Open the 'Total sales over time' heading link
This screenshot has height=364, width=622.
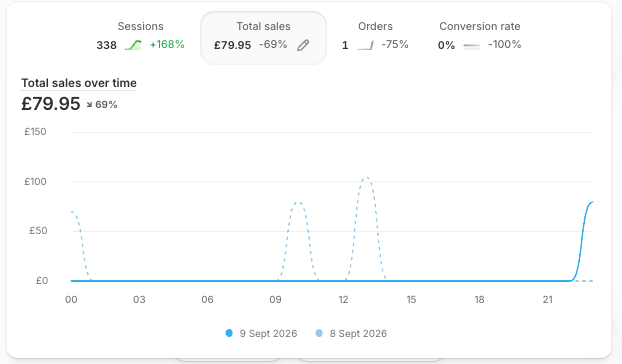coord(79,83)
